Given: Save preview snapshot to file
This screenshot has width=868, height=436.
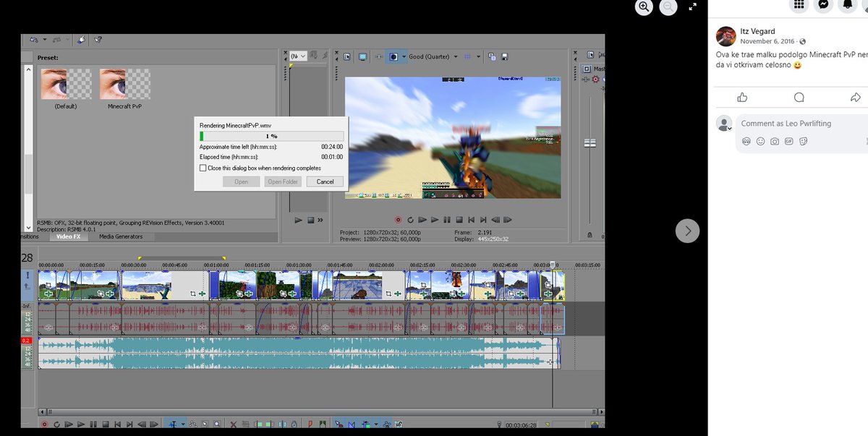Looking at the screenshot, I should tap(504, 56).
